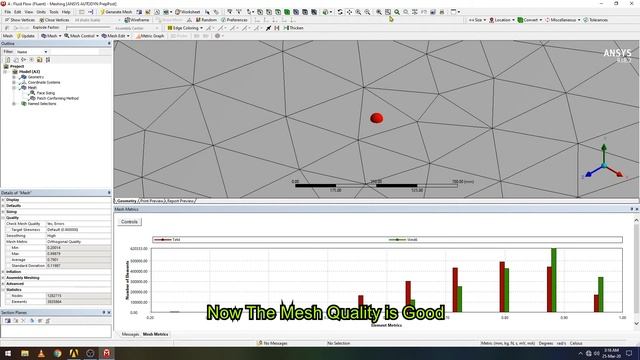
Task: Click the Metric Graph button
Action: (x=150, y=36)
